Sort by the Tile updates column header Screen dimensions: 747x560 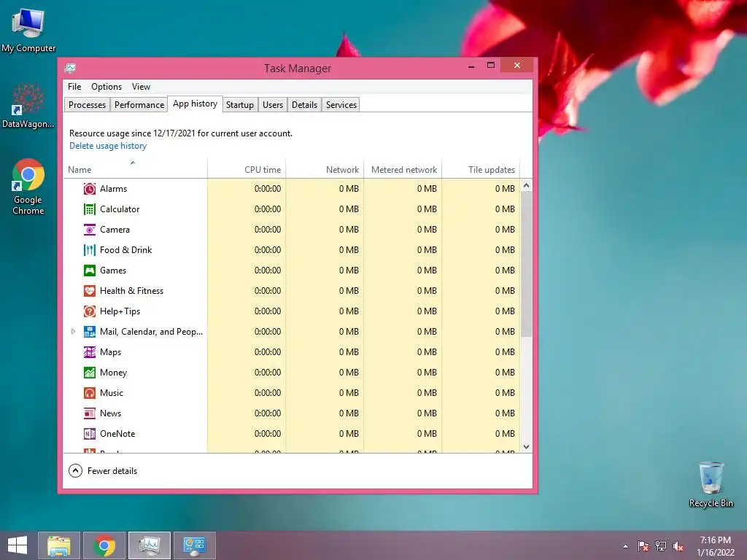481,168
